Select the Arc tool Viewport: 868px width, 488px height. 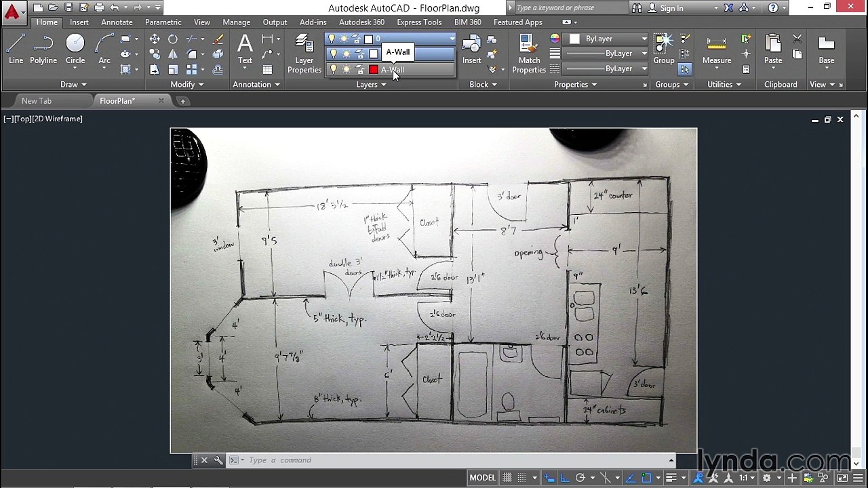pos(104,49)
